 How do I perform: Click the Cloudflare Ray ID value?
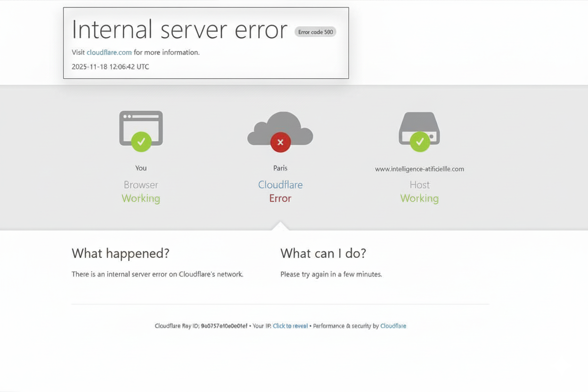point(224,326)
